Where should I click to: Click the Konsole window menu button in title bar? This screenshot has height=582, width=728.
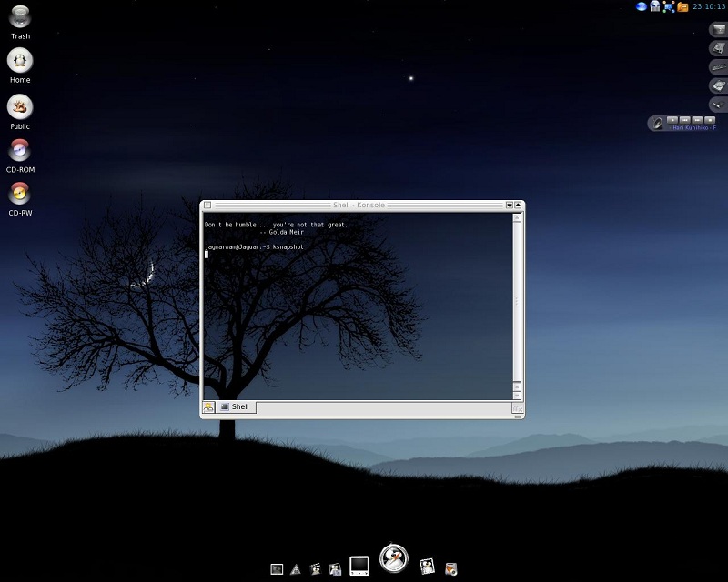pyautogui.click(x=207, y=206)
